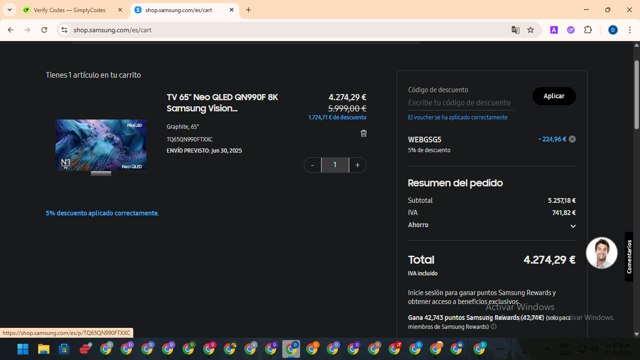Focus the discount code input field
Screen dimensions: 640x360
pos(460,103)
